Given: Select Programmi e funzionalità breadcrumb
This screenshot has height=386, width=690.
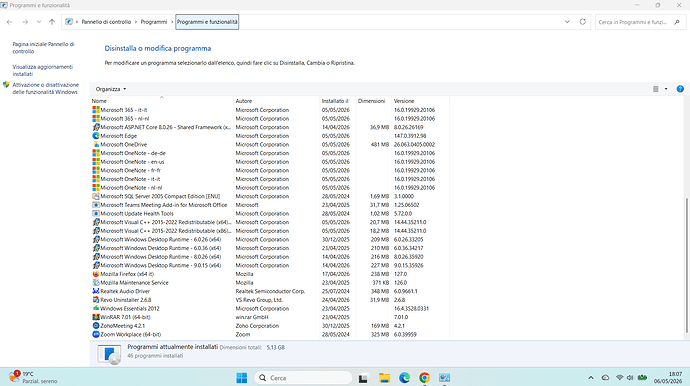Looking at the screenshot, I should pos(207,22).
